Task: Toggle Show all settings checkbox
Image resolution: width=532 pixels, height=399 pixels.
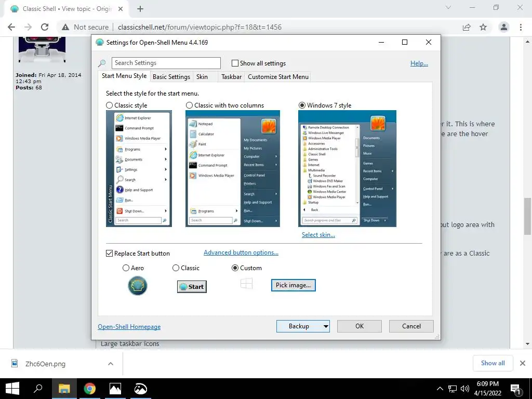Action: coord(235,63)
